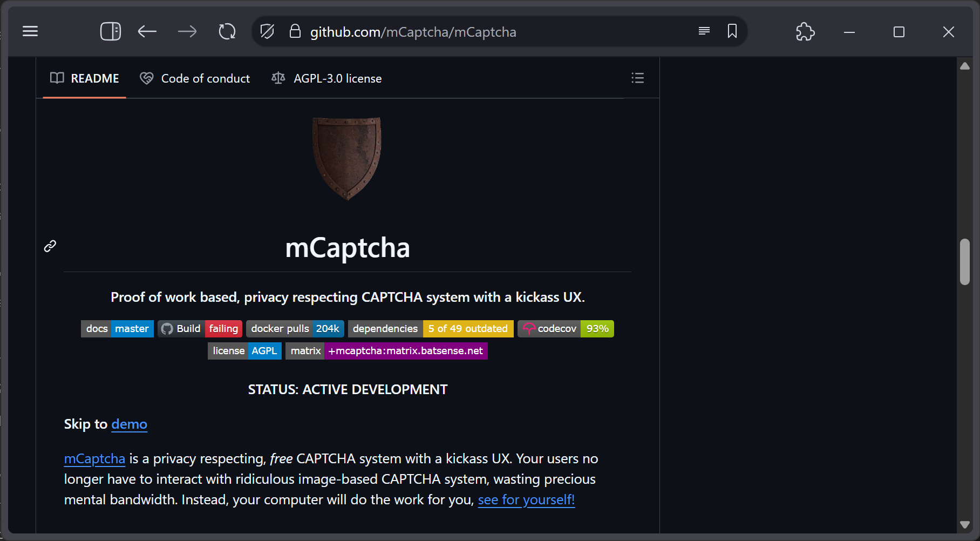Open the browser hamburger menu
980x541 pixels.
[30, 31]
